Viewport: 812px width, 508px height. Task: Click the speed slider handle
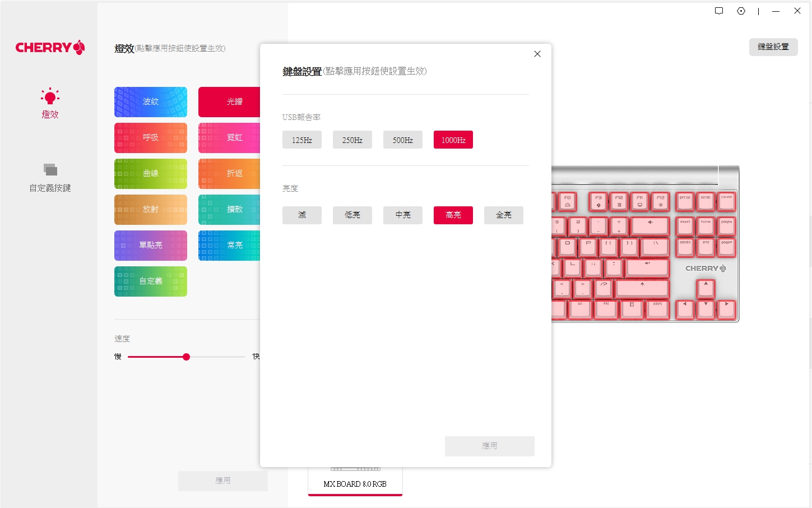click(x=186, y=357)
